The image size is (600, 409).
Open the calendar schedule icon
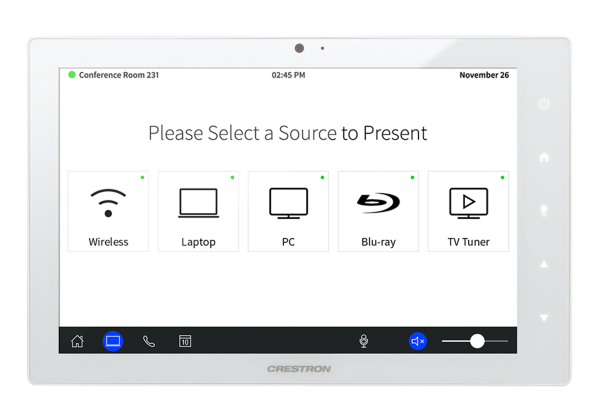[x=185, y=341]
